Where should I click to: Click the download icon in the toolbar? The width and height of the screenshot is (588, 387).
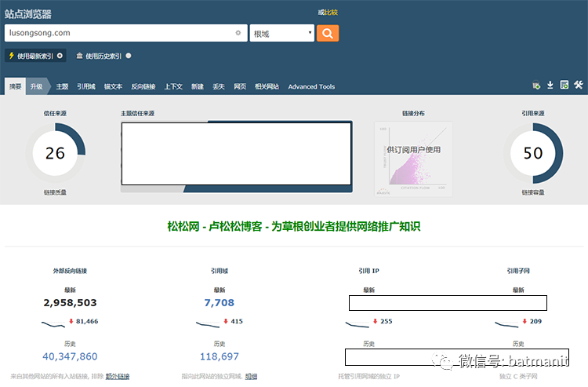[x=550, y=85]
